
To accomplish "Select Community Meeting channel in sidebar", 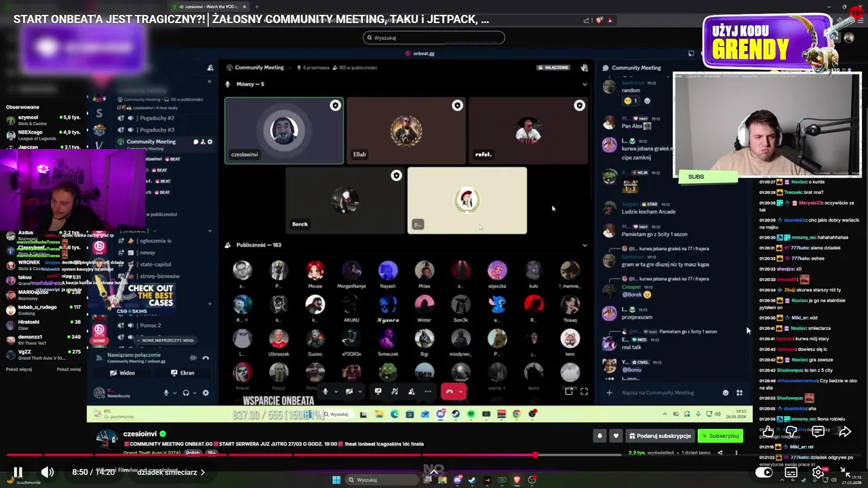I will click(151, 142).
